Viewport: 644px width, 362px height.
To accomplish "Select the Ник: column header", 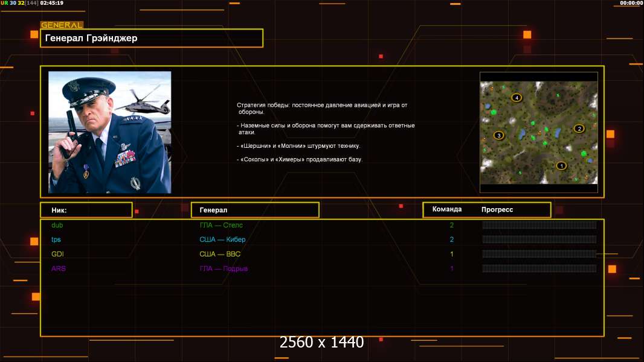I will (x=86, y=210).
